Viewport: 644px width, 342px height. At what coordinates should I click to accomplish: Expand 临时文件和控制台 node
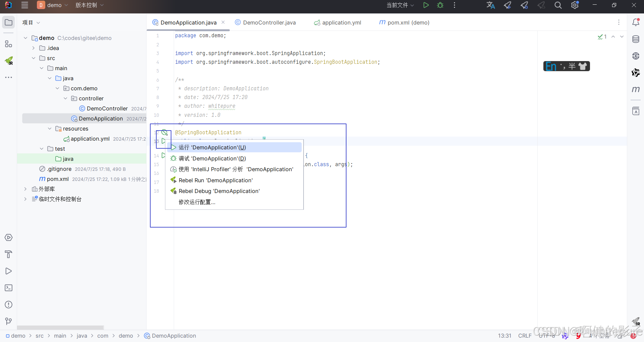(25, 199)
